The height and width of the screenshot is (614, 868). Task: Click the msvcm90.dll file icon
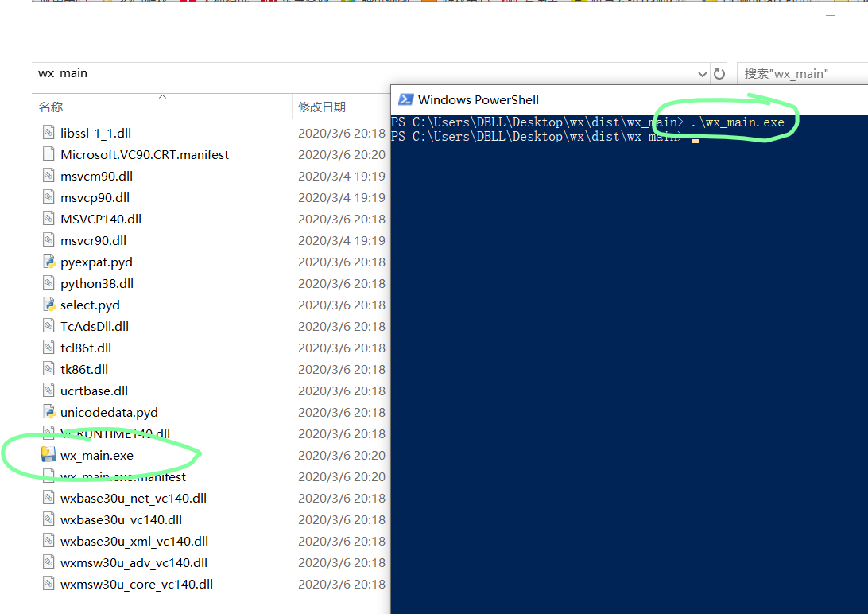(48, 176)
